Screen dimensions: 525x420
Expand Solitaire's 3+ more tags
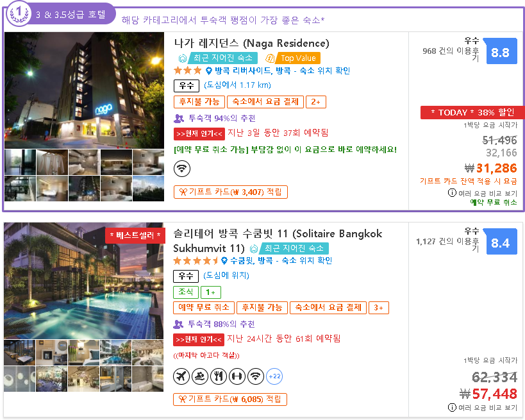pyautogui.click(x=379, y=307)
